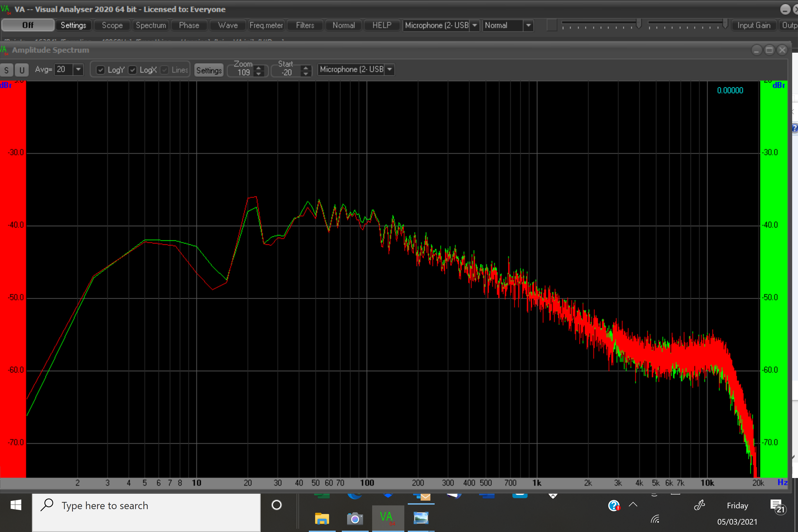Expand the Avg value dropdown
The width and height of the screenshot is (798, 532).
(x=78, y=69)
